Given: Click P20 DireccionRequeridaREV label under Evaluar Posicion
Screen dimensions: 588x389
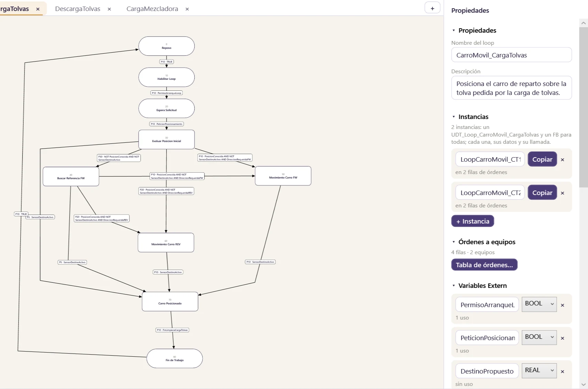Looking at the screenshot, I should pos(166,191).
